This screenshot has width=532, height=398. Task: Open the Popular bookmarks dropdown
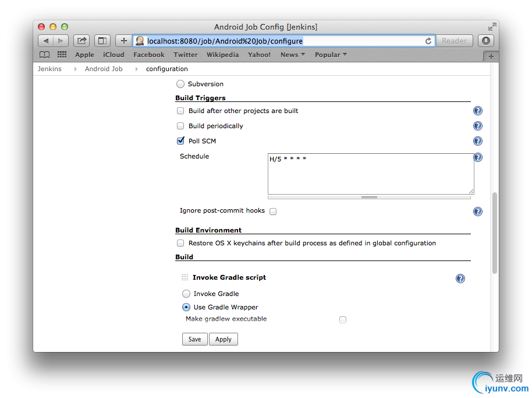[331, 55]
